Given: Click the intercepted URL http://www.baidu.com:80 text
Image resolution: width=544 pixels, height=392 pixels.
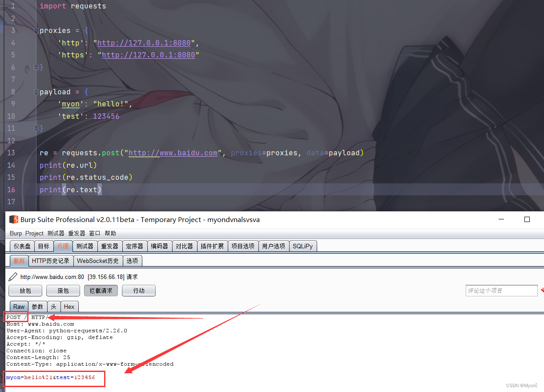Looking at the screenshot, I should pyautogui.click(x=52, y=277).
